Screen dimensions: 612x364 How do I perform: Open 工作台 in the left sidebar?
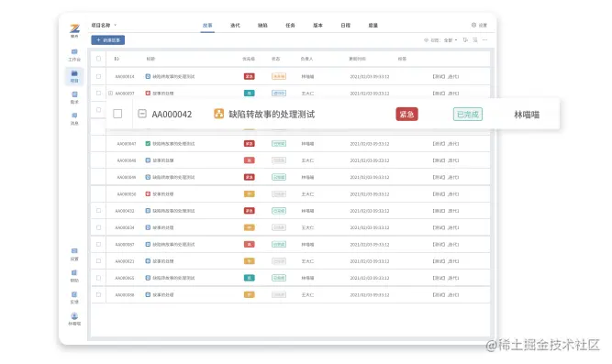coord(74,55)
